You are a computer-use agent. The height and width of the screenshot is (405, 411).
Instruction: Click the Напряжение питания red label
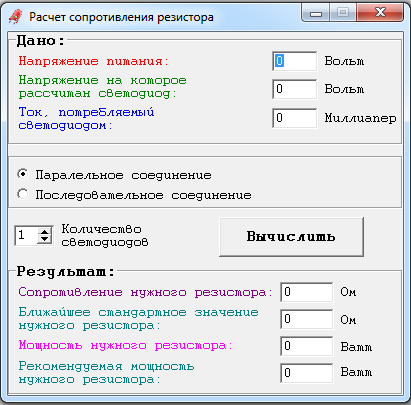coord(94,61)
